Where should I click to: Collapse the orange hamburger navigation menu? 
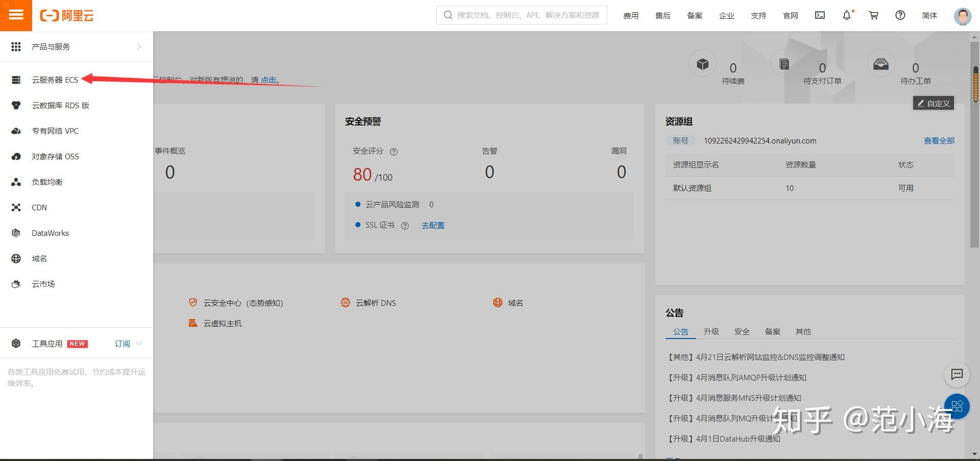[16, 15]
